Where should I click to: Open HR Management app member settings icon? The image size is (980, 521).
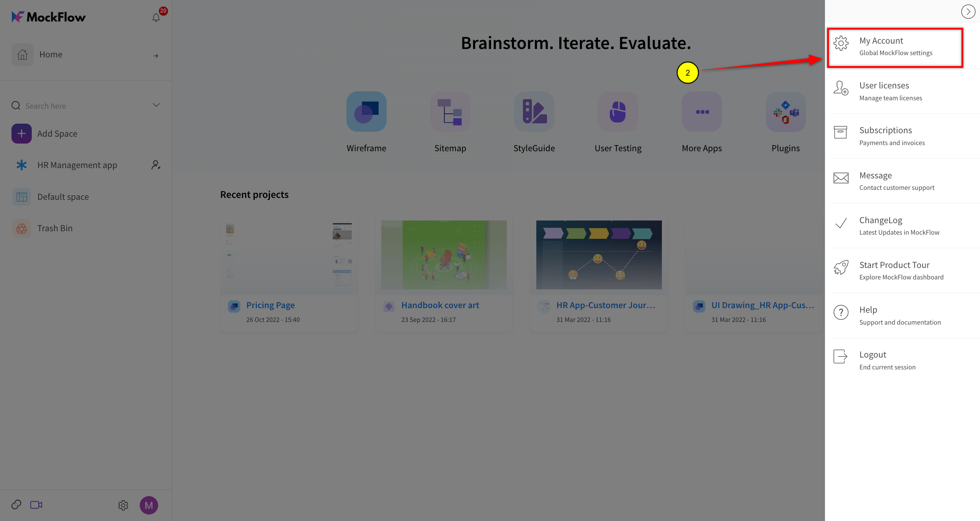pyautogui.click(x=156, y=165)
